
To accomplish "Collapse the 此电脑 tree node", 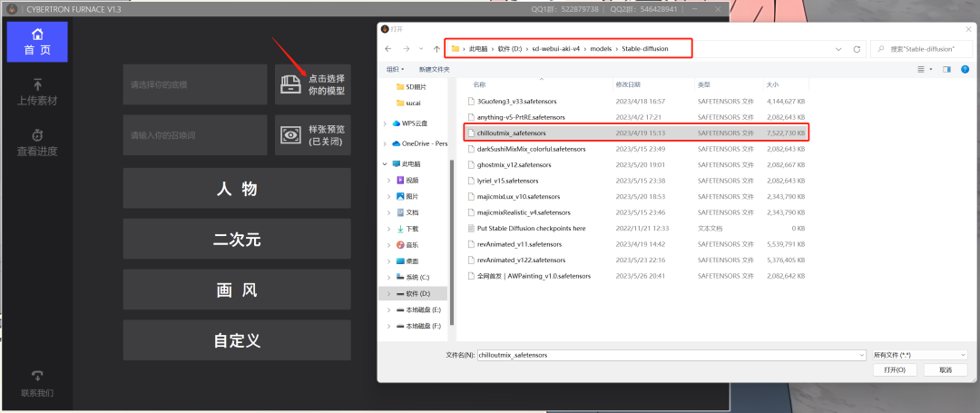I will (x=385, y=163).
